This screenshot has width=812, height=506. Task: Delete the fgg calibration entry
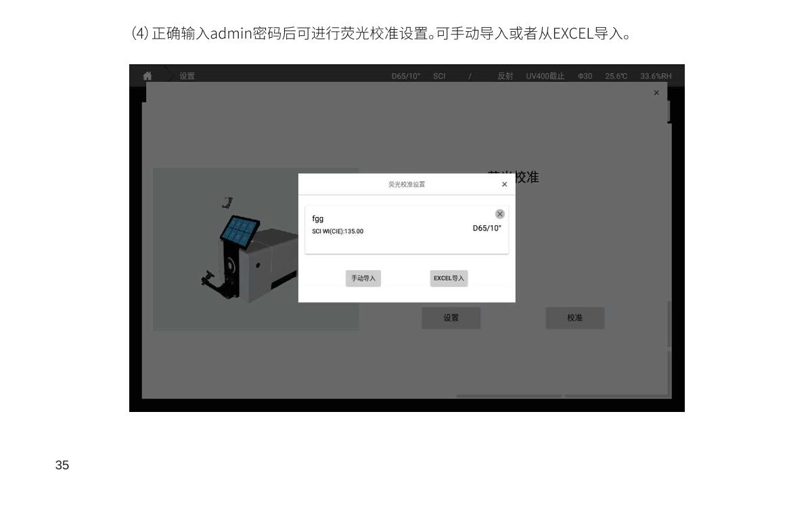500,214
